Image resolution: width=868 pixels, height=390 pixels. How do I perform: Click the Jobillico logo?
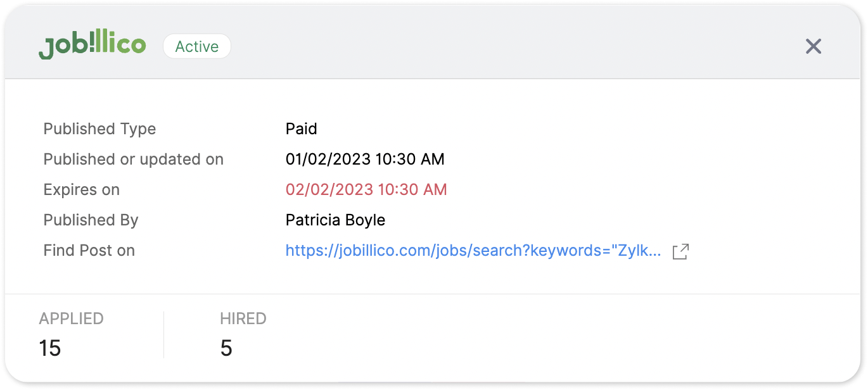pos(93,46)
